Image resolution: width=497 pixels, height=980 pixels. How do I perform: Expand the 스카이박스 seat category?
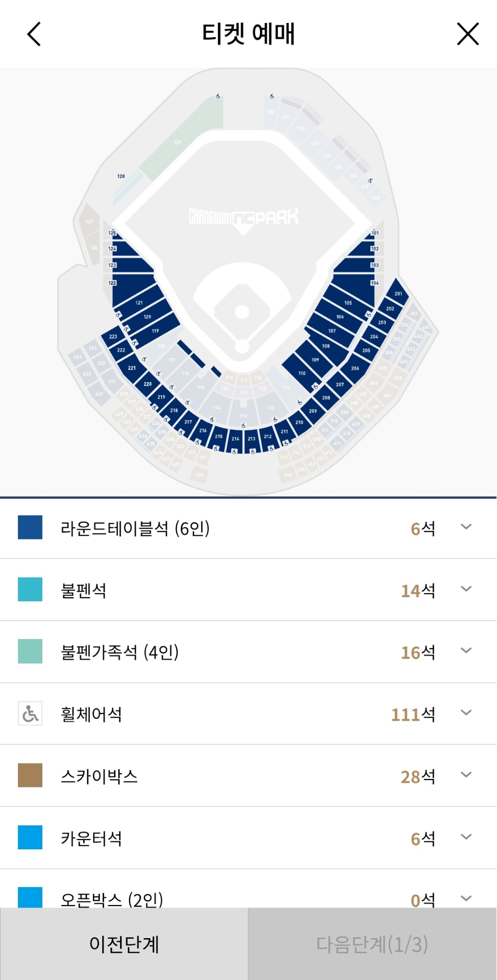pos(466,775)
